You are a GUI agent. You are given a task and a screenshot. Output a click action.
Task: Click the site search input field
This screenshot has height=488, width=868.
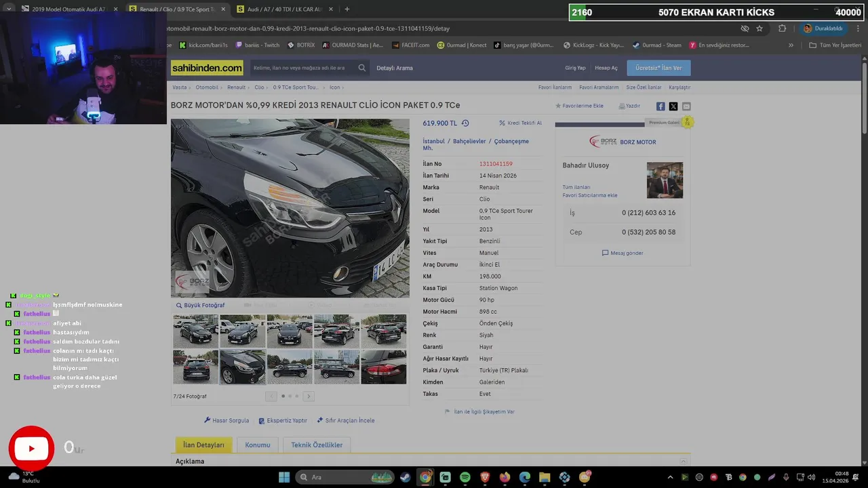(303, 68)
